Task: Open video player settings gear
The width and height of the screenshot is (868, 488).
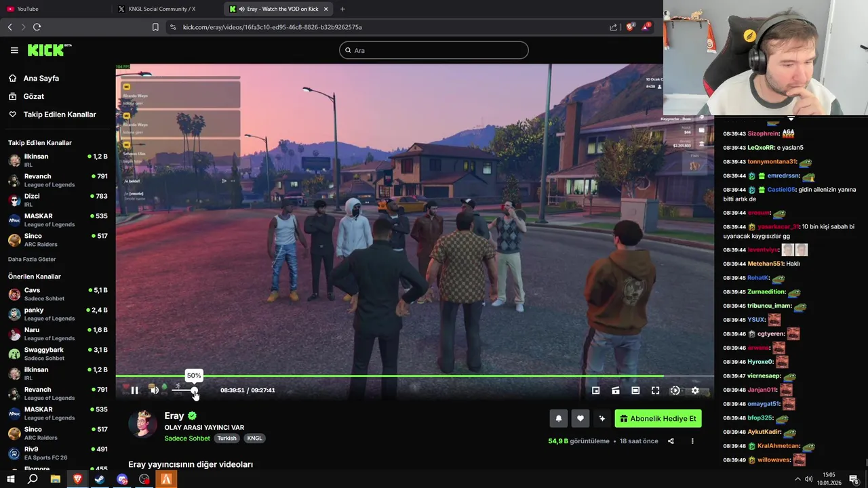Action: click(x=695, y=390)
